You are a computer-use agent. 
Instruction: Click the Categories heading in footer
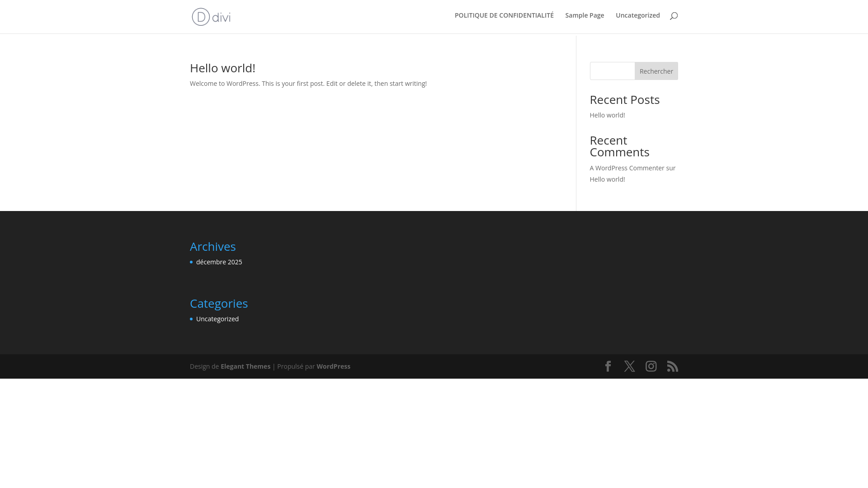tap(219, 303)
